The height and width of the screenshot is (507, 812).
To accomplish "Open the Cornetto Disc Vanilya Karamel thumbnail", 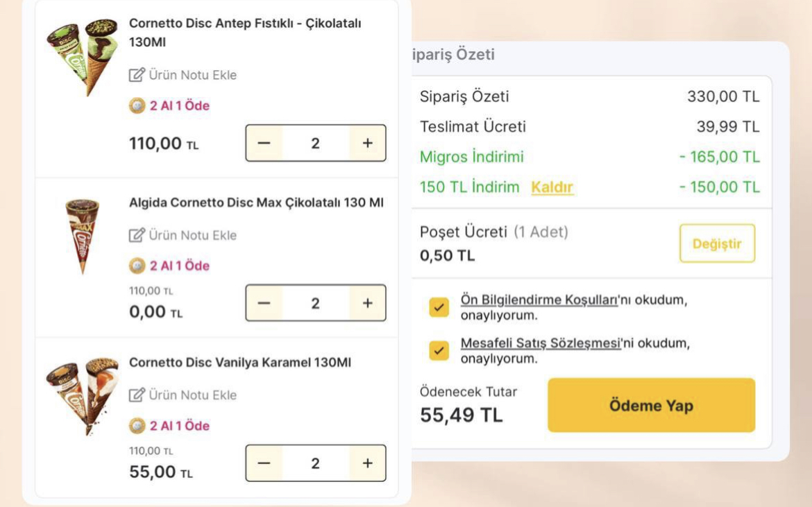I will click(82, 396).
